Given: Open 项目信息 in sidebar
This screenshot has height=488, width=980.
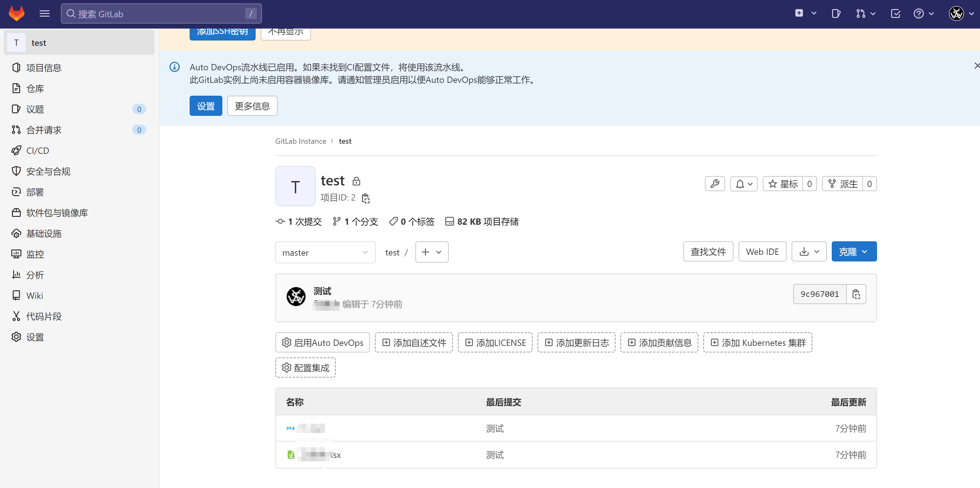Looking at the screenshot, I should 79,68.
